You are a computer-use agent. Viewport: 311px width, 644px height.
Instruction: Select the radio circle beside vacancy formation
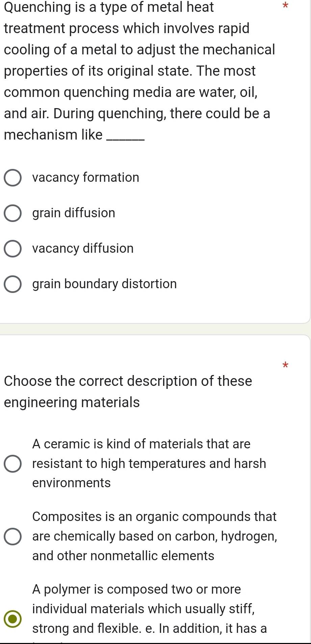[13, 178]
